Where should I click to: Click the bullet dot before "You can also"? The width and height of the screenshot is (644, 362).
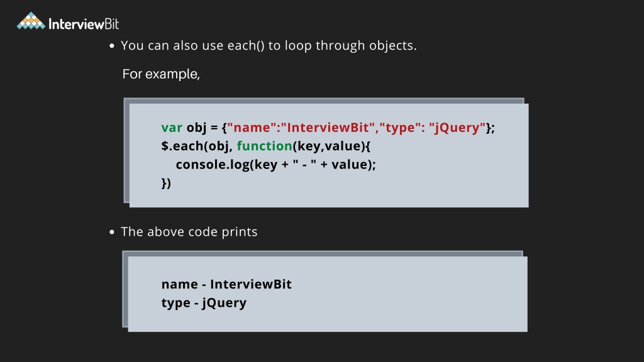(112, 46)
